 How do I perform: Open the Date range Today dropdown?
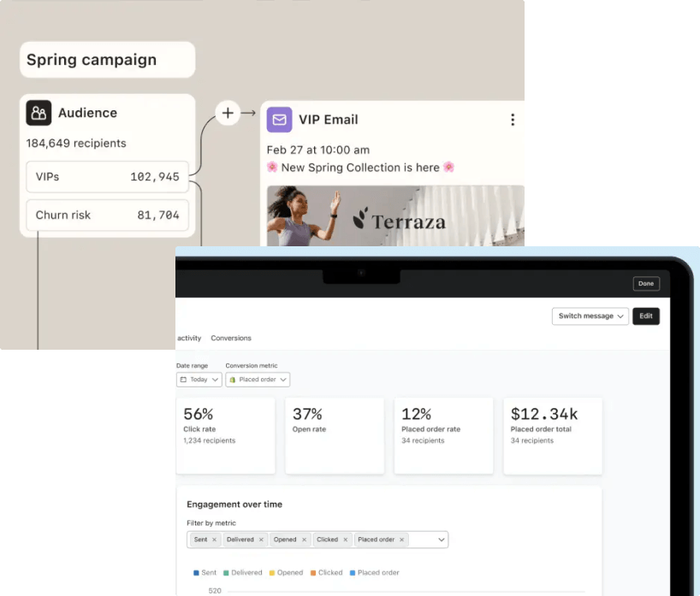199,380
